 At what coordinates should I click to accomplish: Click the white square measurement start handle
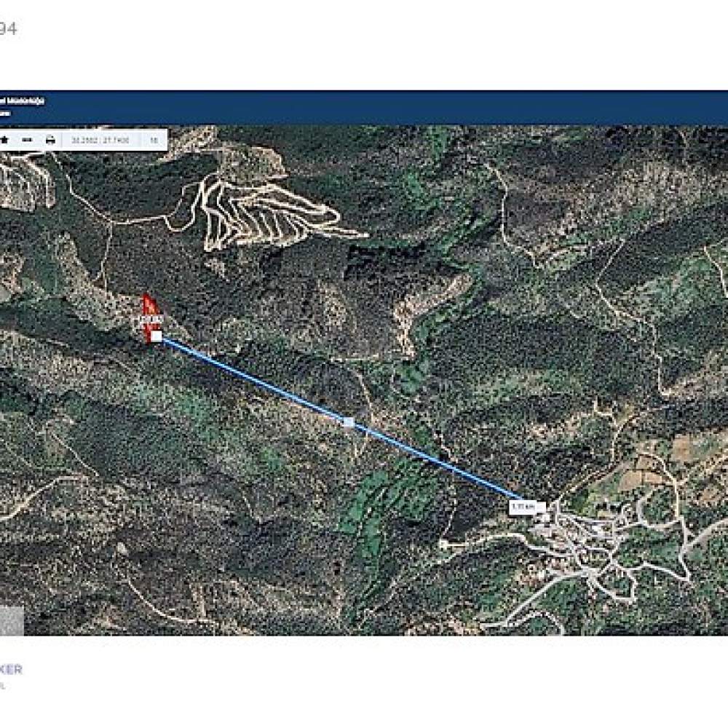point(157,336)
